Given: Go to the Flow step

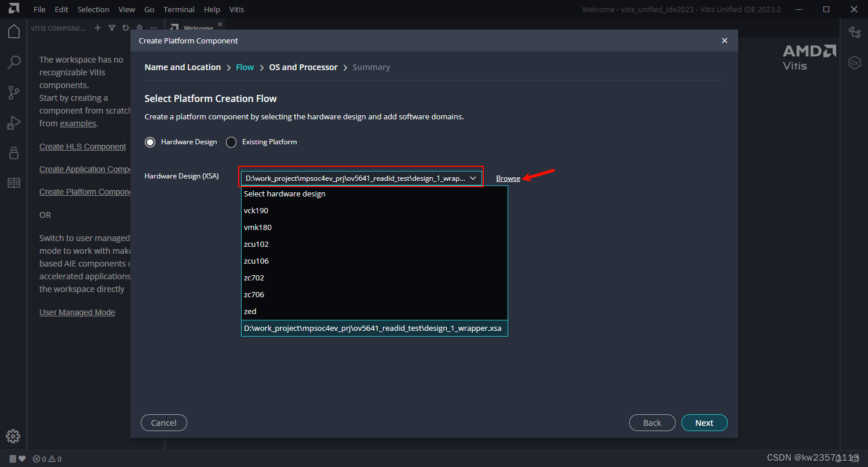Looking at the screenshot, I should coord(245,67).
